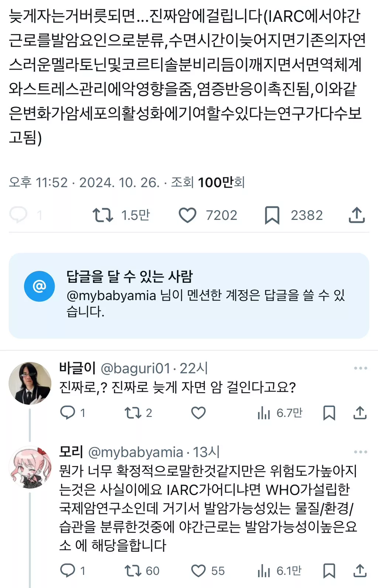Retweet the main post with 1.5만 reposts
This screenshot has width=378, height=588.
pos(103,215)
